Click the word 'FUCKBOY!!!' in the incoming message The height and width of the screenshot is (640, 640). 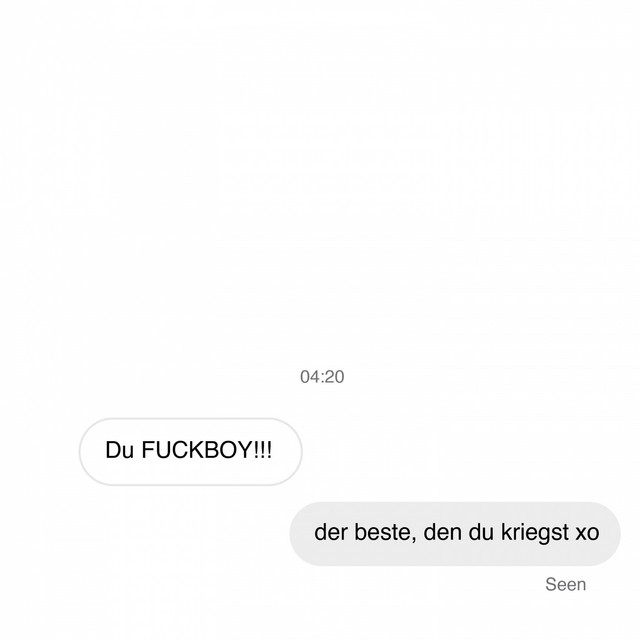click(x=207, y=450)
